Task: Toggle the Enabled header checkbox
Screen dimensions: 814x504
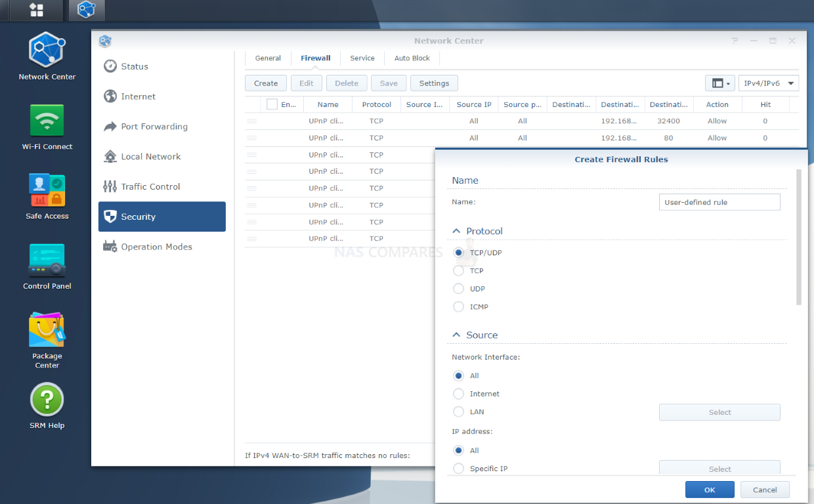Action: pyautogui.click(x=272, y=104)
